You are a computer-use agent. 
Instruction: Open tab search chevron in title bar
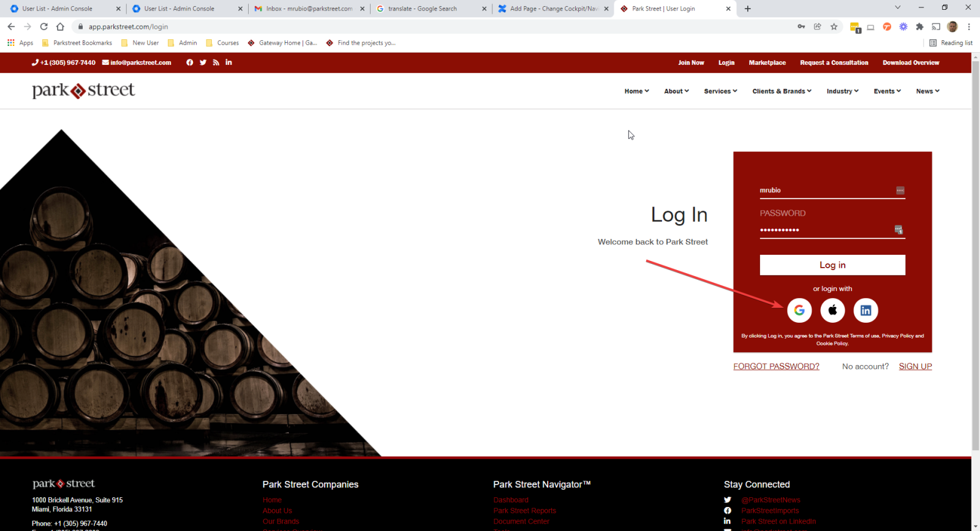click(x=897, y=7)
